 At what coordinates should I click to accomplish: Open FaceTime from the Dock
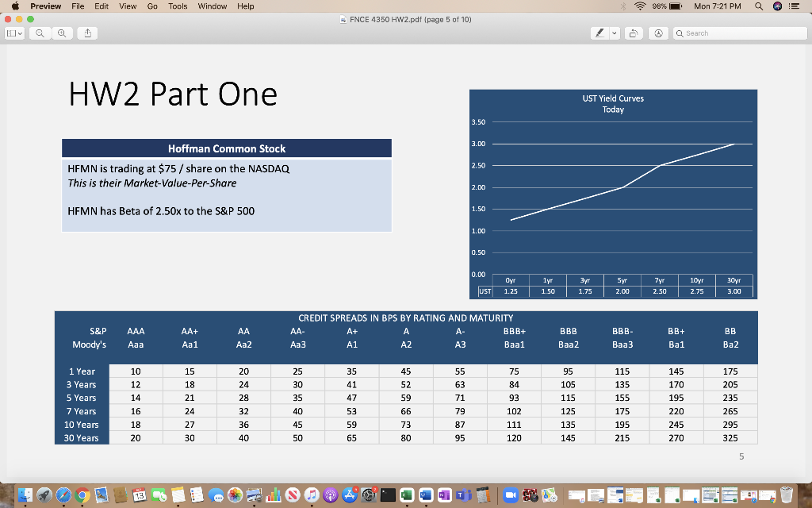159,495
